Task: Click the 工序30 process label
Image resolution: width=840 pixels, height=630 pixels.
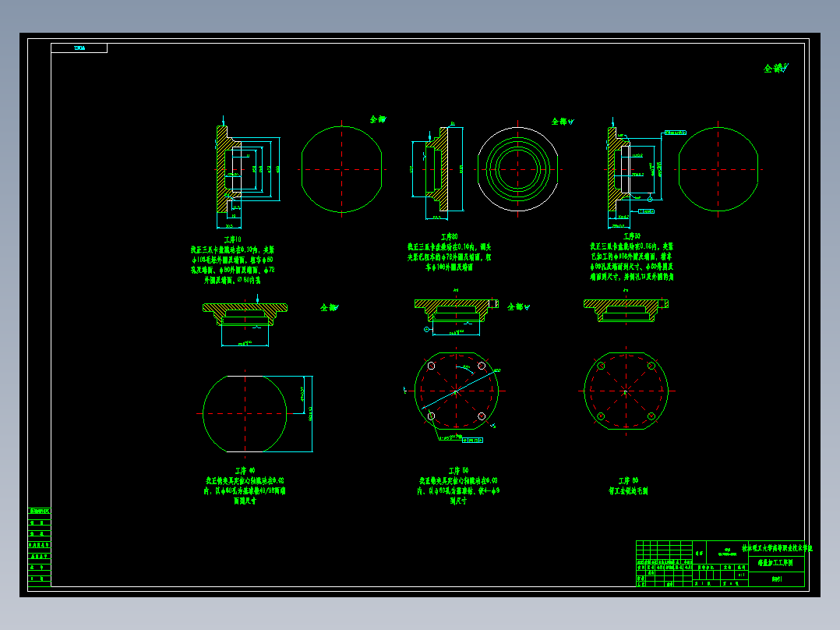Action: (x=632, y=236)
